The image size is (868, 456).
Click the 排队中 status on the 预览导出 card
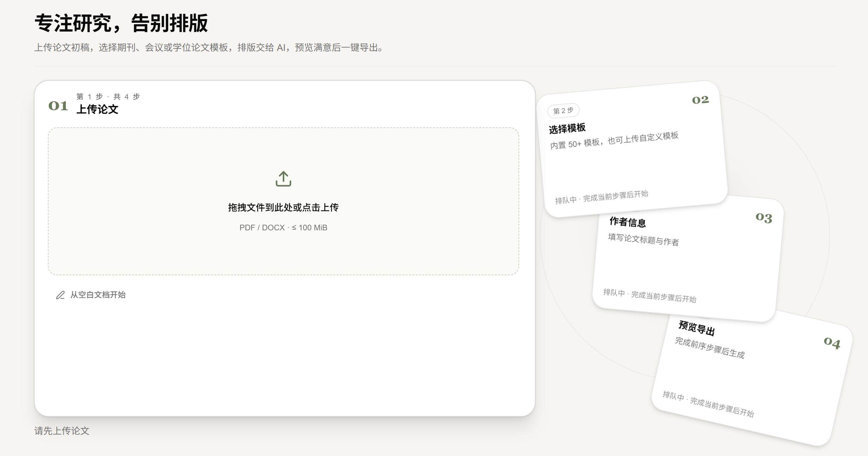(708, 404)
